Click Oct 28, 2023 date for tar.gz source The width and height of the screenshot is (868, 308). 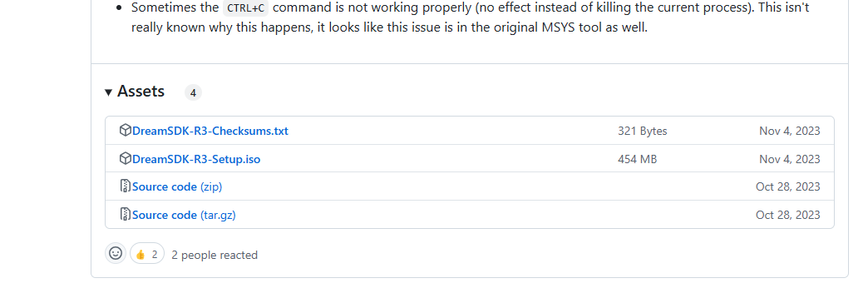click(788, 215)
